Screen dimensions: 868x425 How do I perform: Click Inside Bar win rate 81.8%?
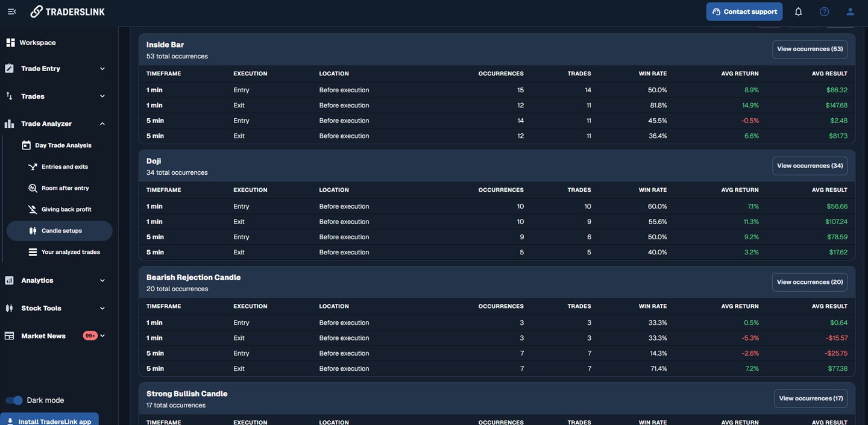(x=658, y=105)
